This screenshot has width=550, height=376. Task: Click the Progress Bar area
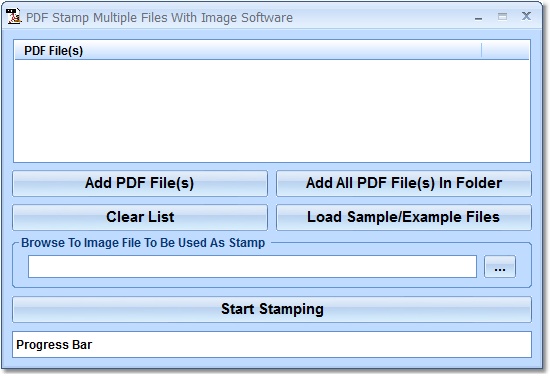point(272,344)
